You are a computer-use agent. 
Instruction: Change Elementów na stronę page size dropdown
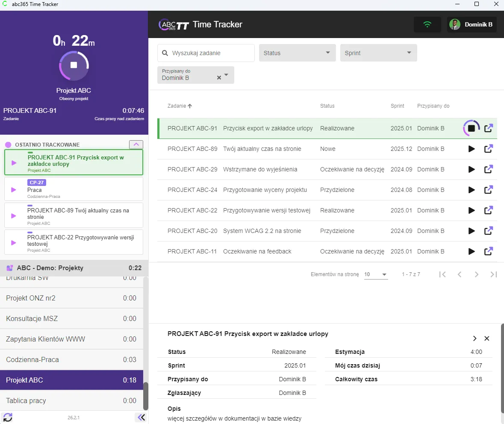[375, 274]
